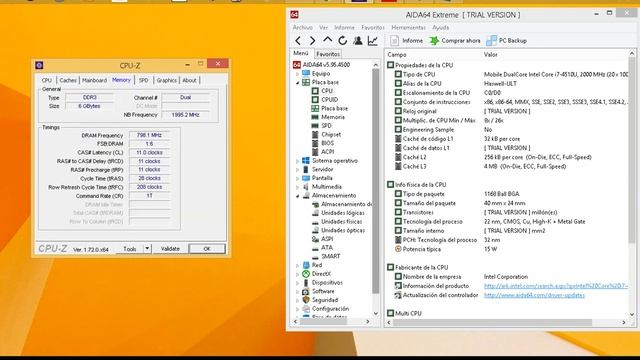Refresh the AIDA64 page
640x360 pixels.
tap(342, 40)
